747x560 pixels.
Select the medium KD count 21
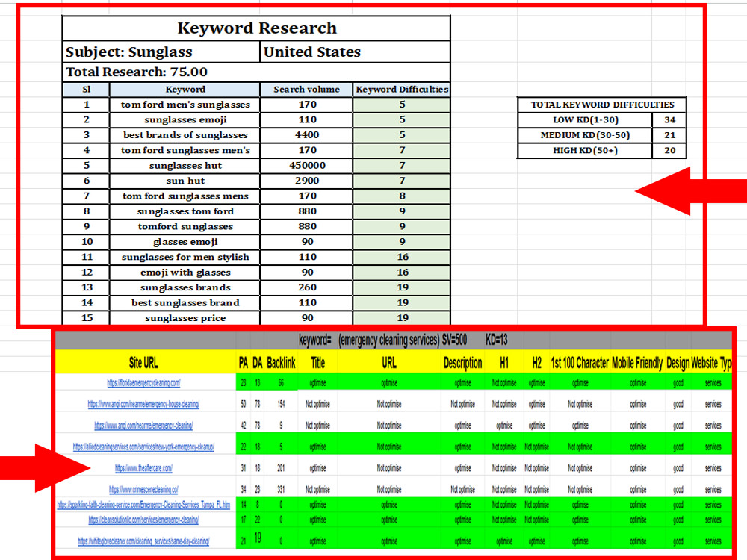point(670,135)
